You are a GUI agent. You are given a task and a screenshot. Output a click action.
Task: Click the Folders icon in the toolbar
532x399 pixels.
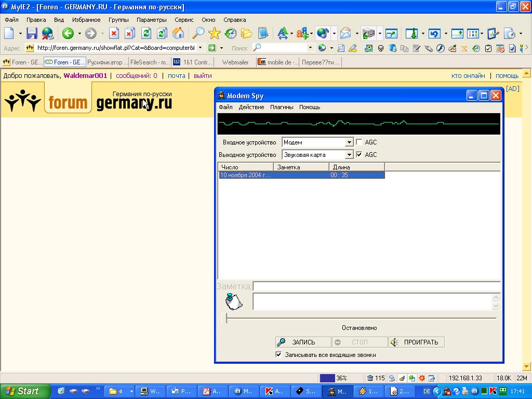click(247, 33)
